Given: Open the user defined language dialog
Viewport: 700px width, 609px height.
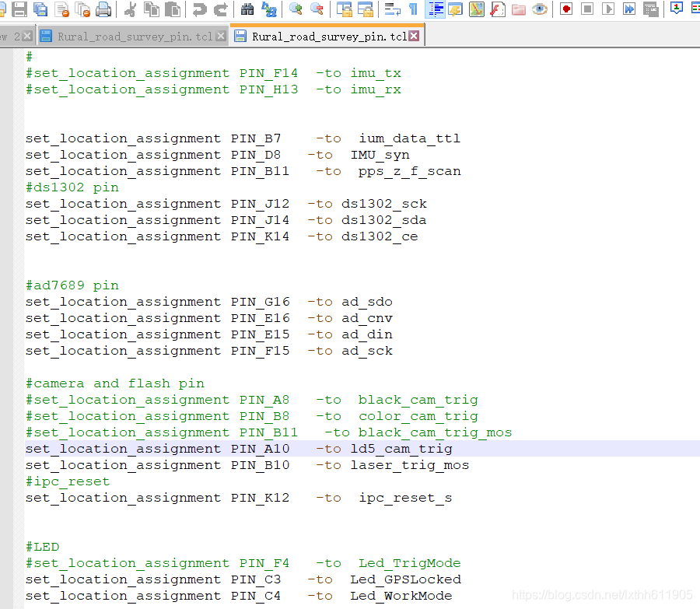Looking at the screenshot, I should coord(455,9).
